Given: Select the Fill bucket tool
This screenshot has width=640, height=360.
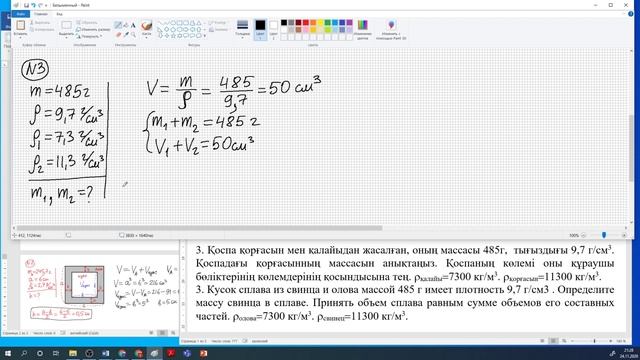Looking at the screenshot, I should point(126,25).
